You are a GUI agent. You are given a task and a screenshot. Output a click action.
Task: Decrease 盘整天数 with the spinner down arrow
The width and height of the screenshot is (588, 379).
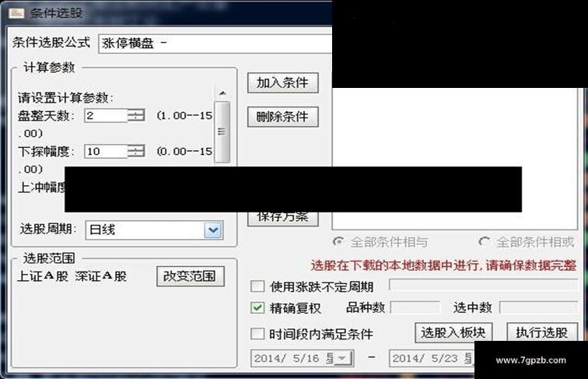[x=136, y=118]
